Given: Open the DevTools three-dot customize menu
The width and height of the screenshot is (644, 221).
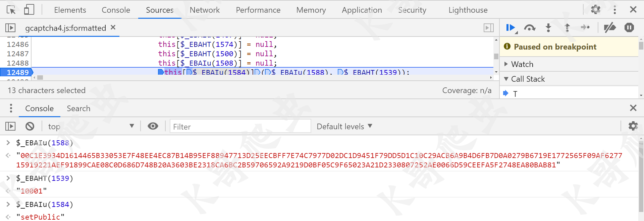Looking at the screenshot, I should [614, 9].
